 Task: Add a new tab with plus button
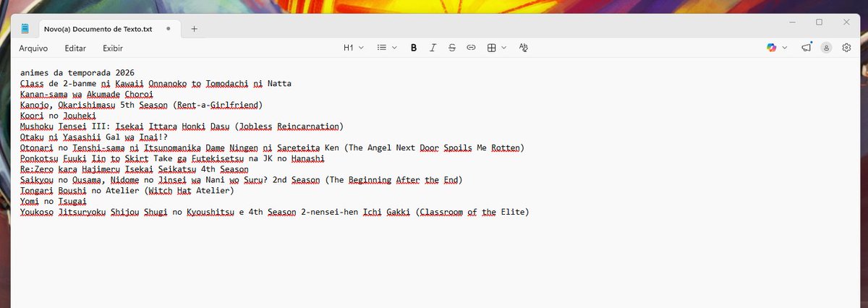[x=195, y=29]
